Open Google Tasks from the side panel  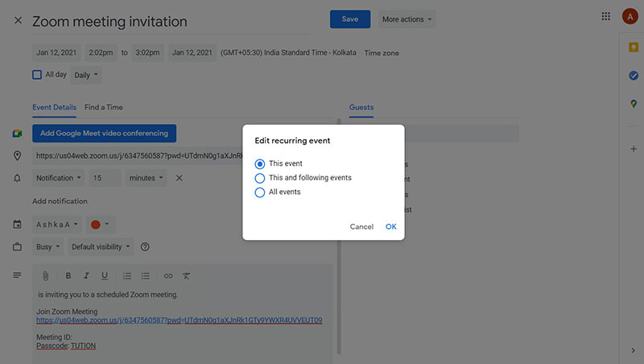point(634,76)
